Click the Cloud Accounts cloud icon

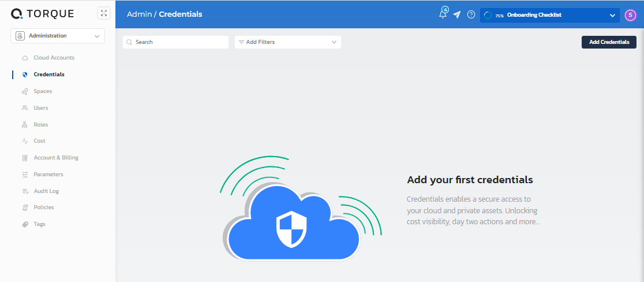(x=25, y=58)
